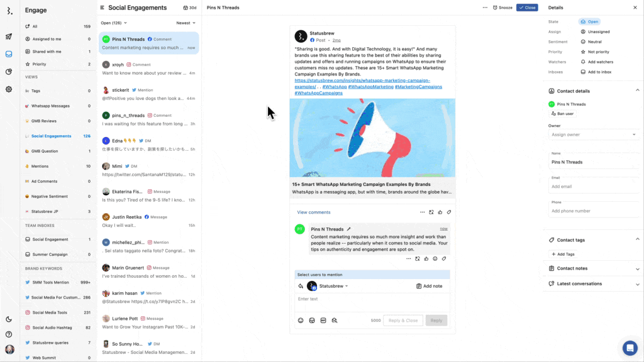Toggle the Not priority star

(595, 52)
